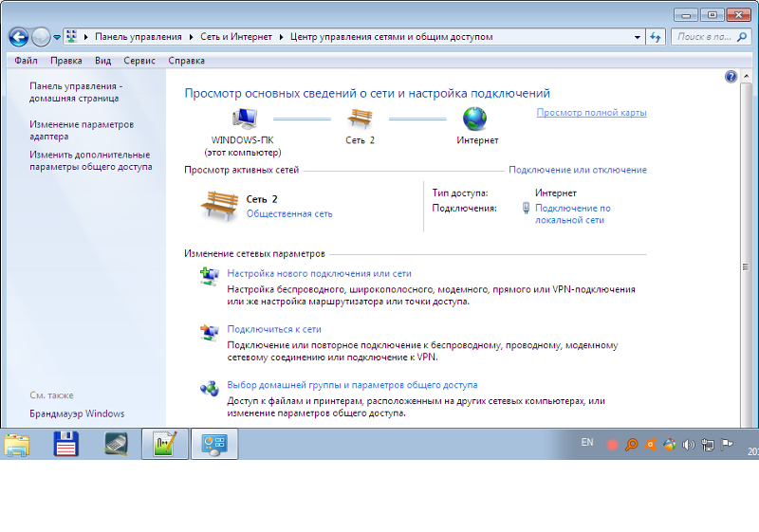
Task: Click the EN language indicator
Action: pyautogui.click(x=587, y=443)
